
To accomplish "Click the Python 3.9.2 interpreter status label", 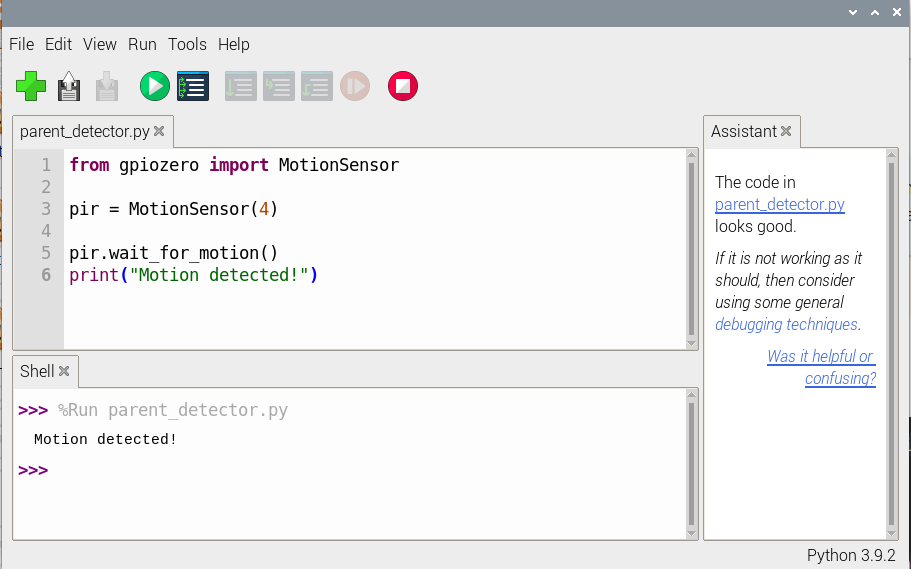I will coord(851,556).
